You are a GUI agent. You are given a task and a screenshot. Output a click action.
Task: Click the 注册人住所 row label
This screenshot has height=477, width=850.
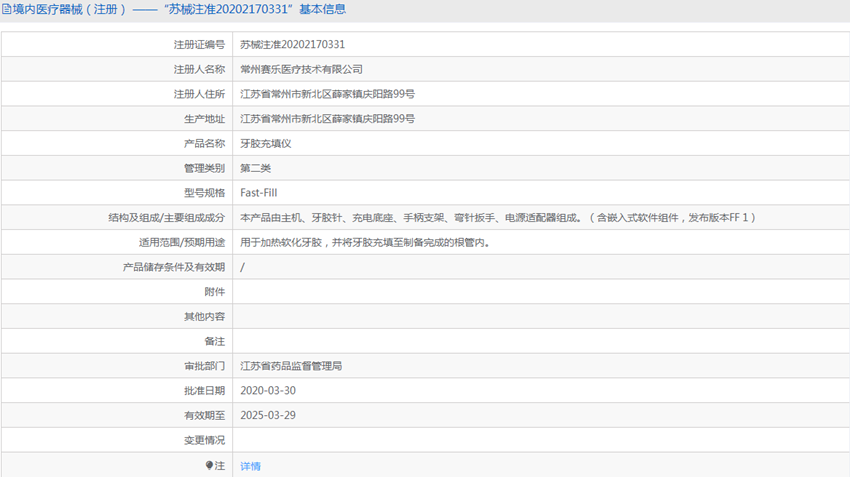coord(199,94)
